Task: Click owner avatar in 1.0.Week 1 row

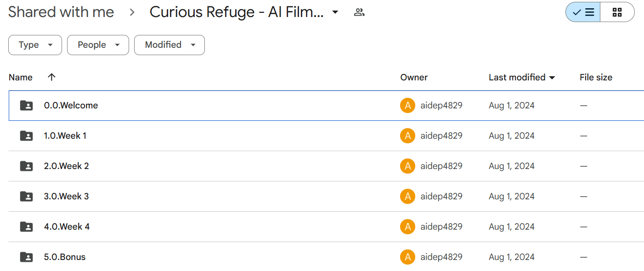Action: coord(407,136)
